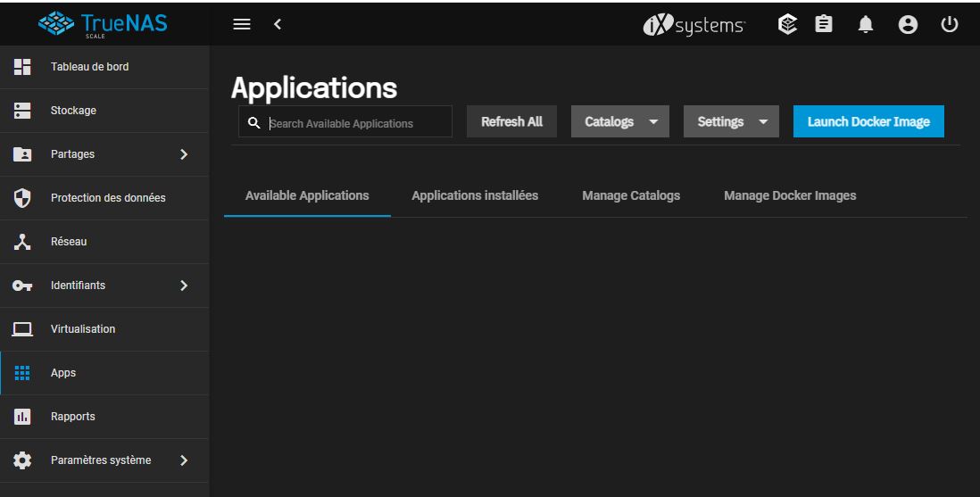Focus the Search Available Applications field
This screenshot has height=497, width=980.
pyautogui.click(x=345, y=121)
